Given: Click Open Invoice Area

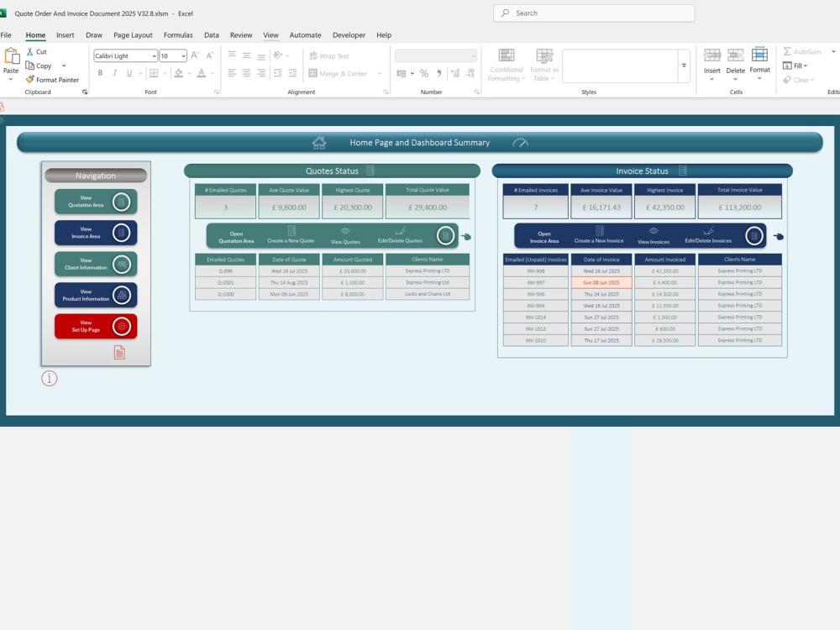Looking at the screenshot, I should [544, 238].
